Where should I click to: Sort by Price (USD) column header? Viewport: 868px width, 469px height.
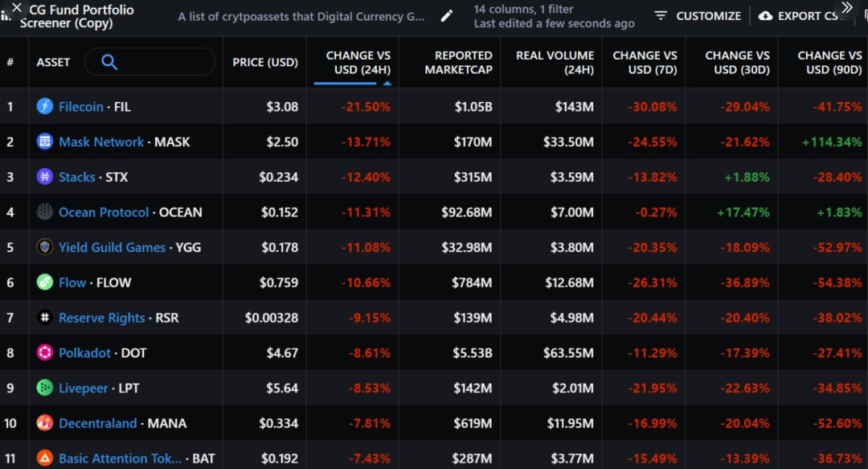[265, 62]
